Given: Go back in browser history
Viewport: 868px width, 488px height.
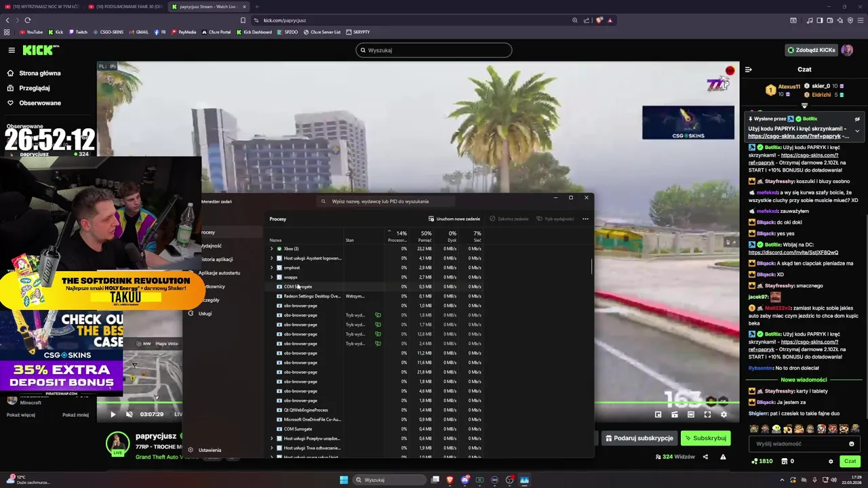Looking at the screenshot, I should [7, 20].
